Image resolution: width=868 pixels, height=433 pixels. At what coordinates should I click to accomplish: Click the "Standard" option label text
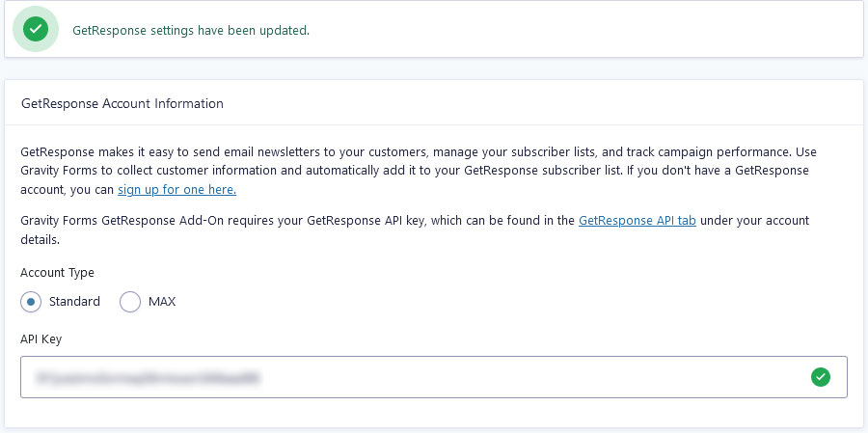(x=74, y=302)
